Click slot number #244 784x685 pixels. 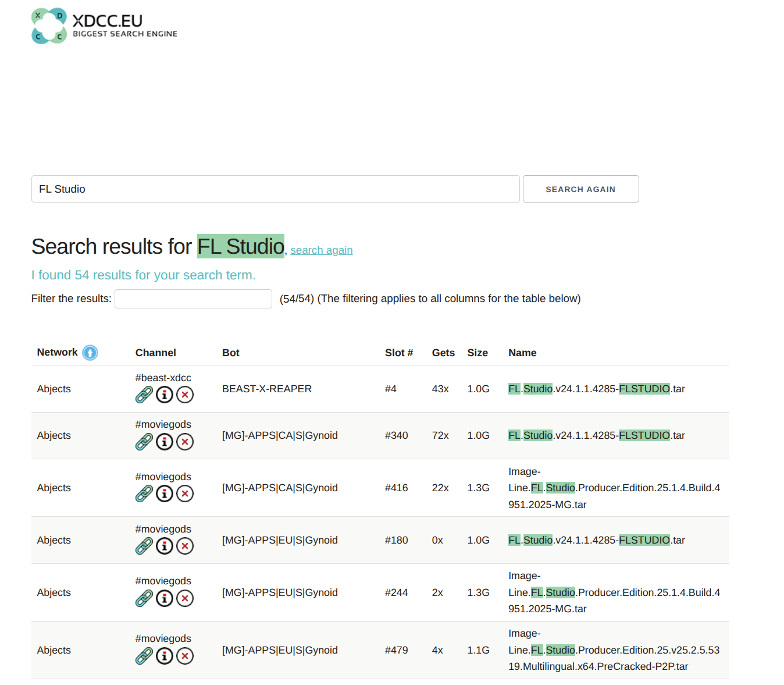(397, 592)
